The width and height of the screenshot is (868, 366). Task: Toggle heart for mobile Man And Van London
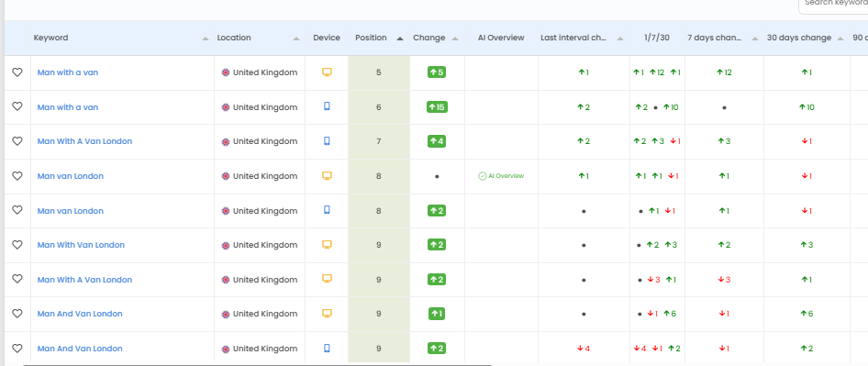17,349
